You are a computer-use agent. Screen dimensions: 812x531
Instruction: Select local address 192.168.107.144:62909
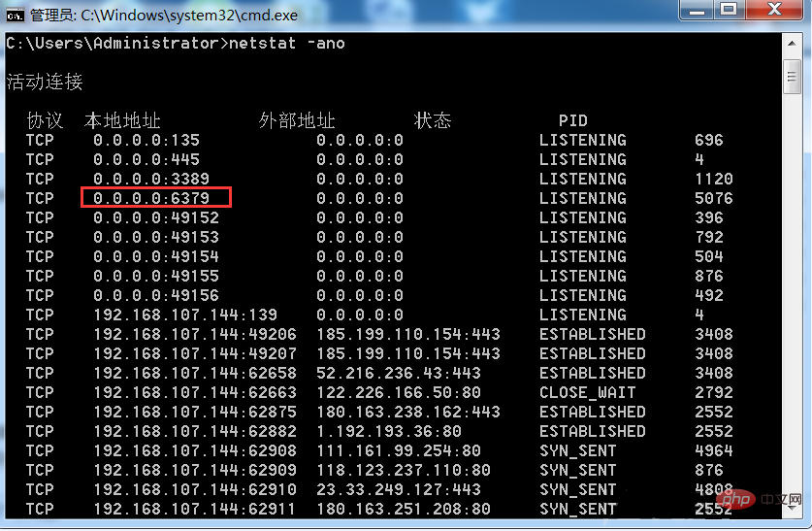[x=195, y=470]
